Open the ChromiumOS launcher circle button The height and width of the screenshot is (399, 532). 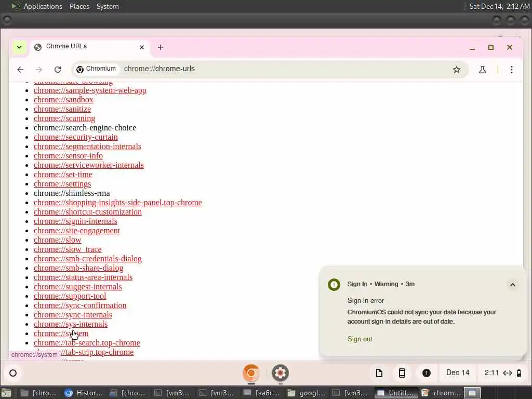[x=13, y=373]
